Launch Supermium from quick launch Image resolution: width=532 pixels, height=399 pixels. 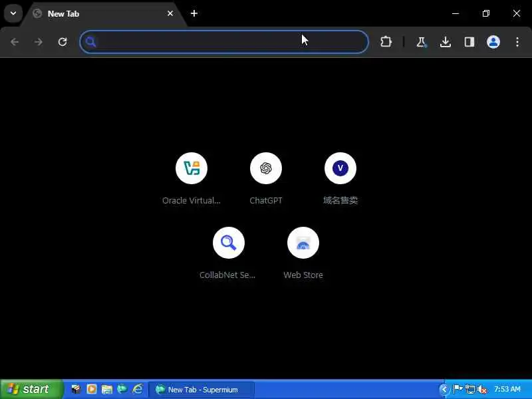pyautogui.click(x=122, y=389)
